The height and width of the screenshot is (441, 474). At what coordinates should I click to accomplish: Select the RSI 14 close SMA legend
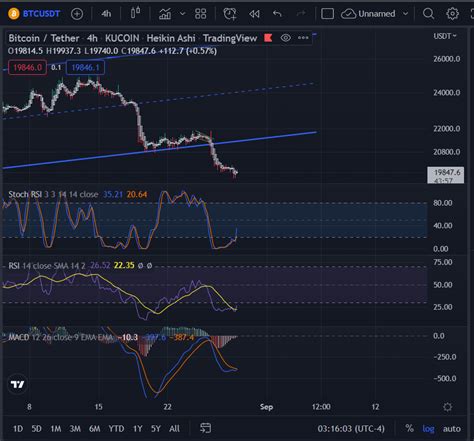click(x=47, y=266)
